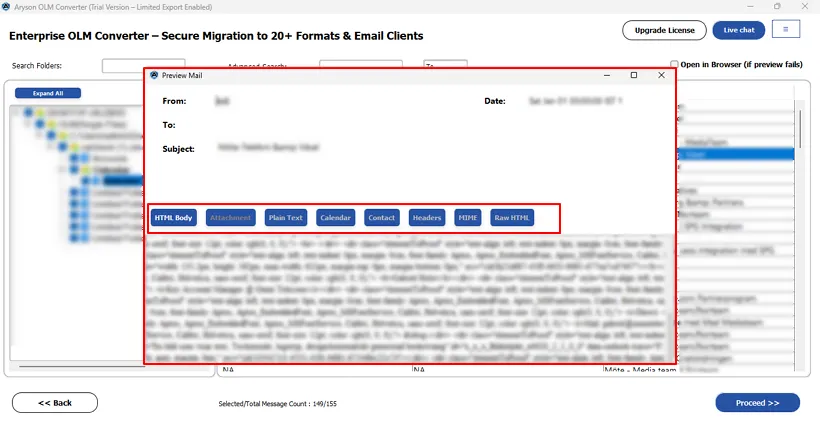The height and width of the screenshot is (432, 820).
Task: Click the Preview Mail window icon
Action: [x=154, y=75]
